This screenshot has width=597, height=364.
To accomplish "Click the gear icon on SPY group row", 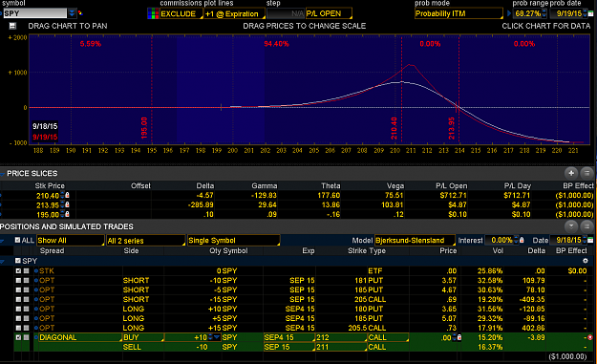I will click(586, 261).
